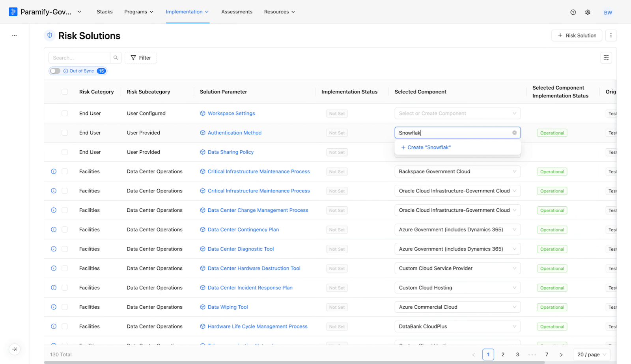Go to the next page arrow
The image size is (631, 364).
point(561,355)
